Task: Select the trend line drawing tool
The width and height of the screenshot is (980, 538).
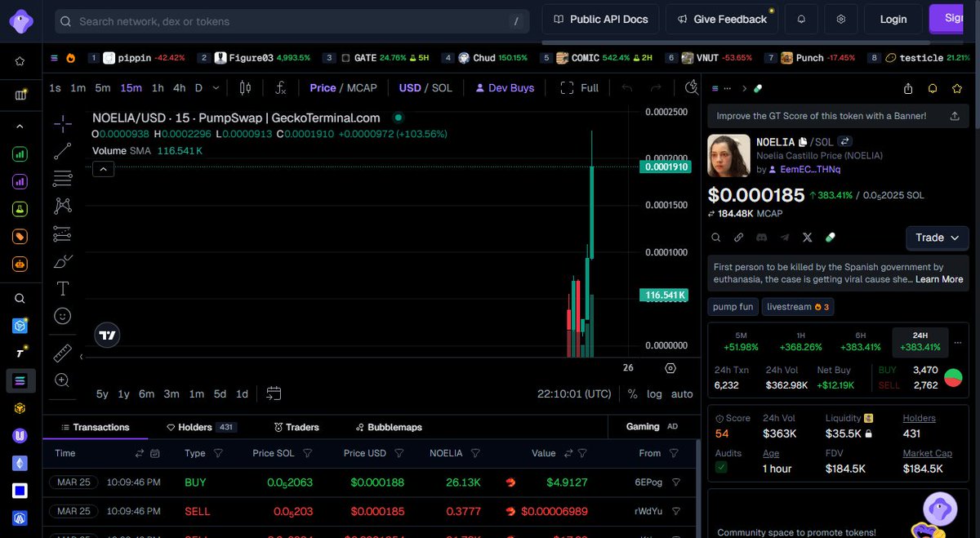Action: [63, 151]
